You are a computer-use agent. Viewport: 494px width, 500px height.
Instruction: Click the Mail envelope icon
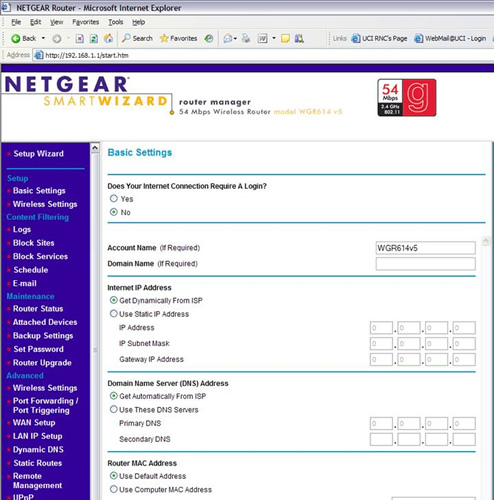click(x=228, y=39)
